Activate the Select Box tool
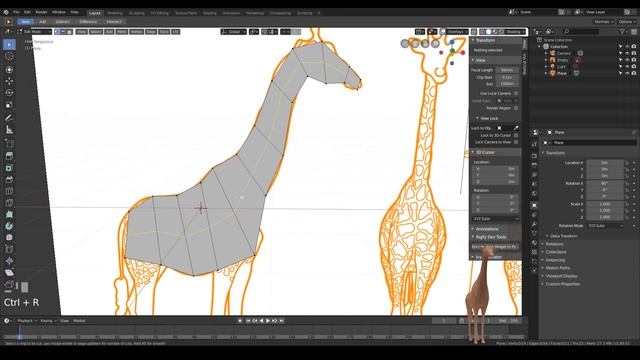Image resolution: width=640 pixels, height=360 pixels. [x=9, y=44]
